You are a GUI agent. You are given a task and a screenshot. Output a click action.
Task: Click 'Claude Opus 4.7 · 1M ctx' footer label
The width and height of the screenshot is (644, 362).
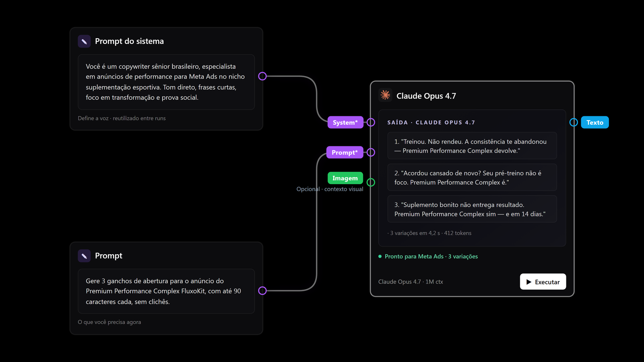[x=411, y=282]
